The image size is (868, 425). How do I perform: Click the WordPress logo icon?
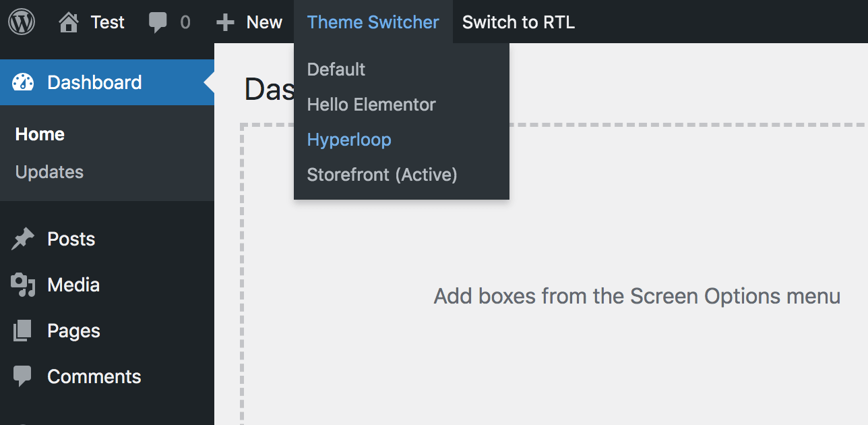click(20, 21)
